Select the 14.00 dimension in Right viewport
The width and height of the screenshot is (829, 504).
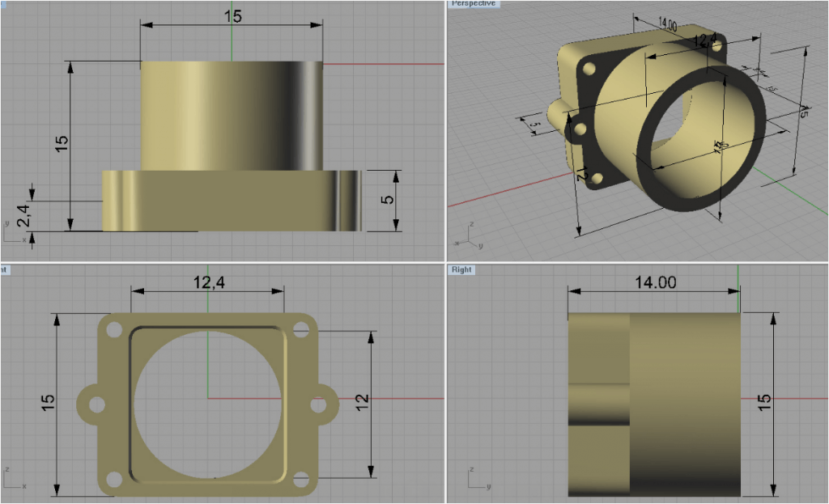point(655,282)
